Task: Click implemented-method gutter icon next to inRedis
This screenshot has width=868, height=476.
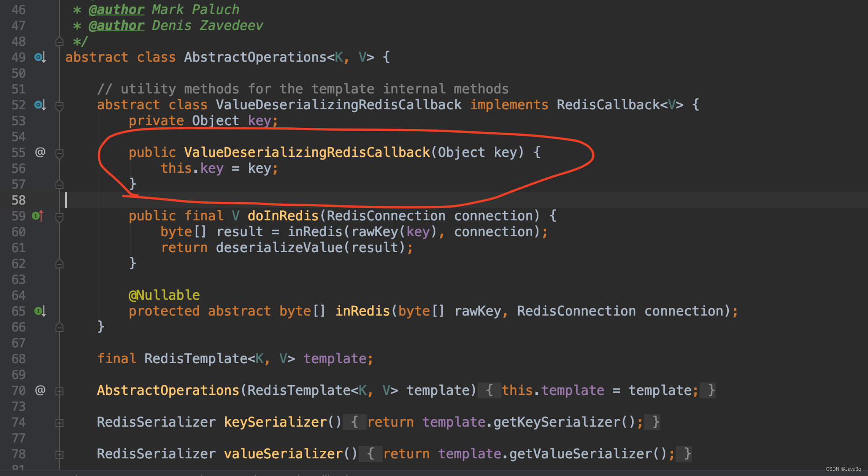Action: (x=40, y=311)
